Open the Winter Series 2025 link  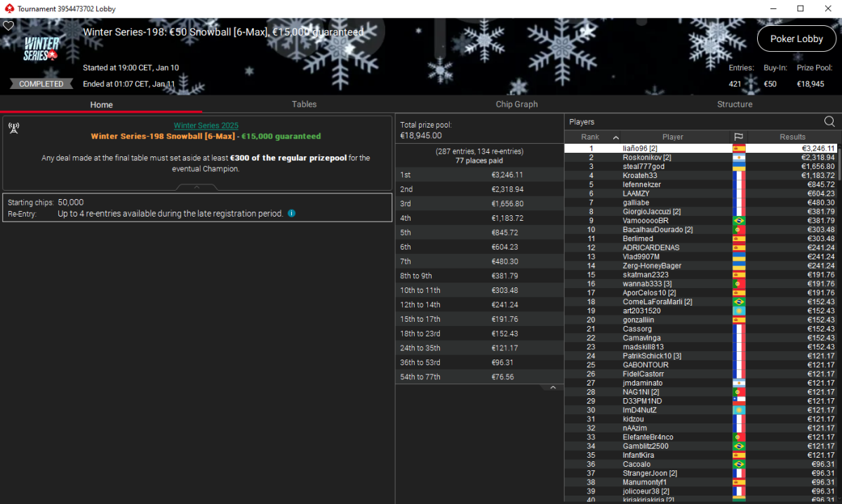(x=206, y=125)
